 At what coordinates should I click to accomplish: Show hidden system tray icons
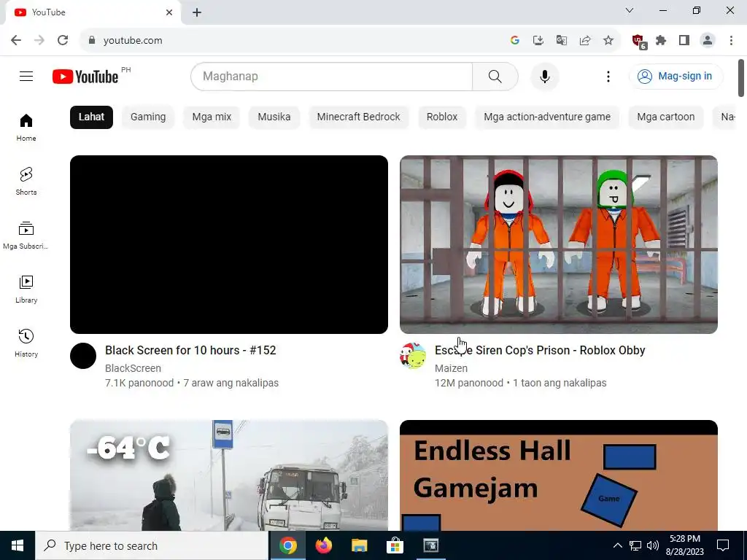point(617,545)
